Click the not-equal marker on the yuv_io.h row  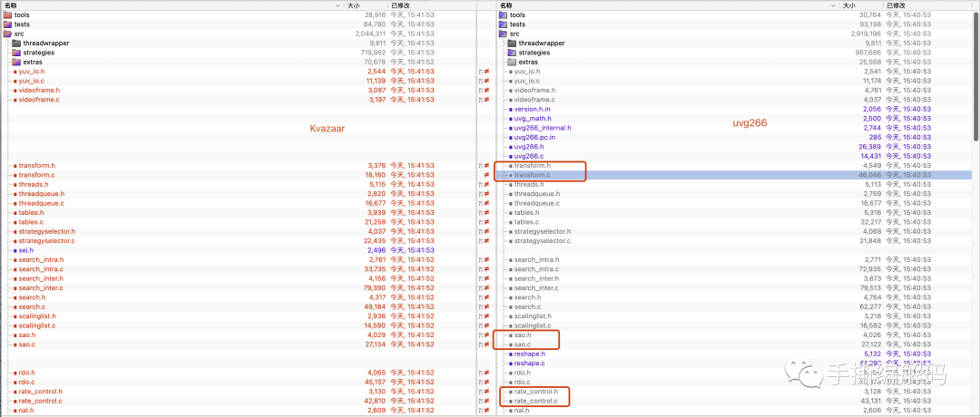tap(486, 72)
